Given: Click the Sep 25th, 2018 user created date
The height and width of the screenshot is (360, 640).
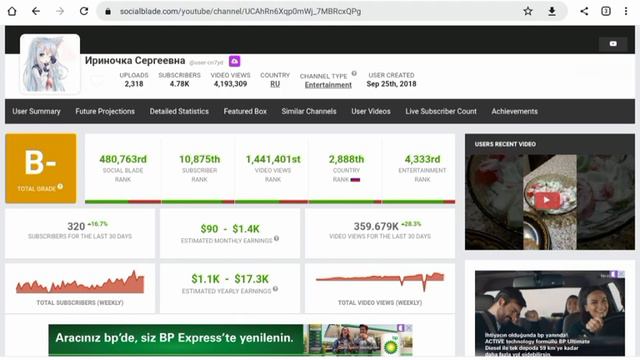Looking at the screenshot, I should 391,84.
